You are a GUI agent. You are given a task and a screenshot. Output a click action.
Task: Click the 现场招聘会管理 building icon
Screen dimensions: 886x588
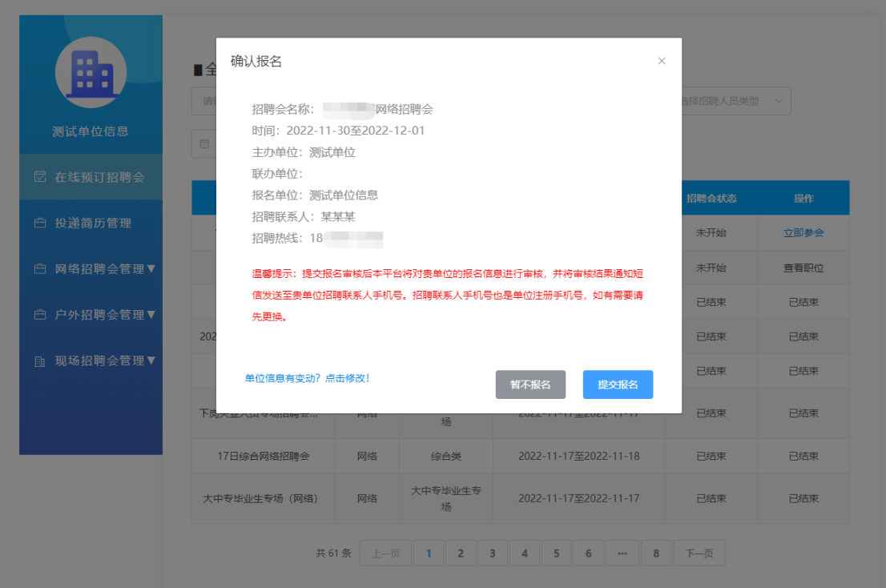40,360
